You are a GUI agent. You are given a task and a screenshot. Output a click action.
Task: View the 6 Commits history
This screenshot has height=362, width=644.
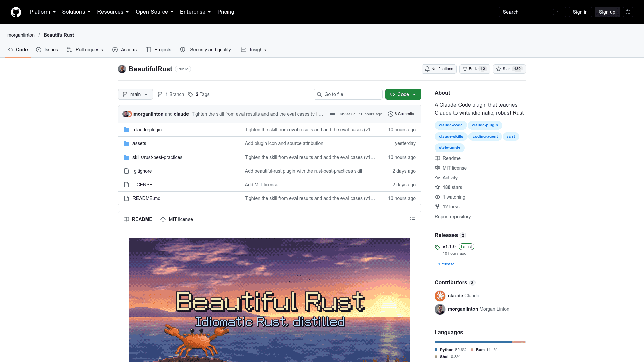coord(401,114)
